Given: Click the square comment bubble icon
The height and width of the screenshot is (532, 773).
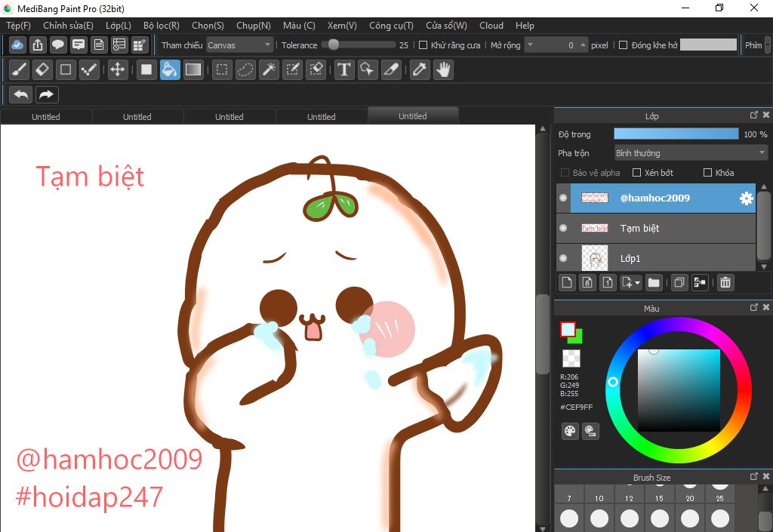Looking at the screenshot, I should [79, 45].
